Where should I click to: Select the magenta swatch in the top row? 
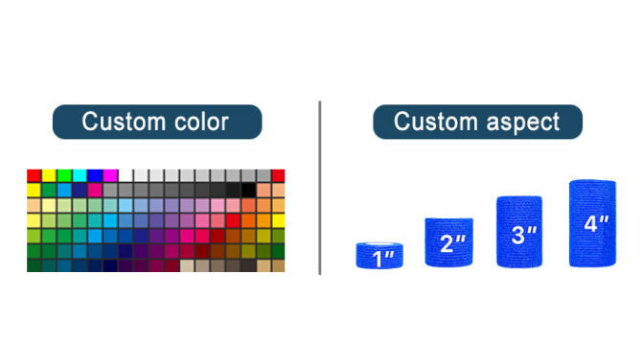[110, 175]
